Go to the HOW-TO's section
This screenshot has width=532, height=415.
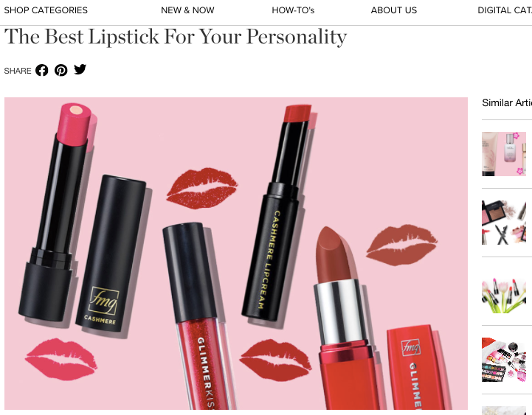tap(293, 10)
